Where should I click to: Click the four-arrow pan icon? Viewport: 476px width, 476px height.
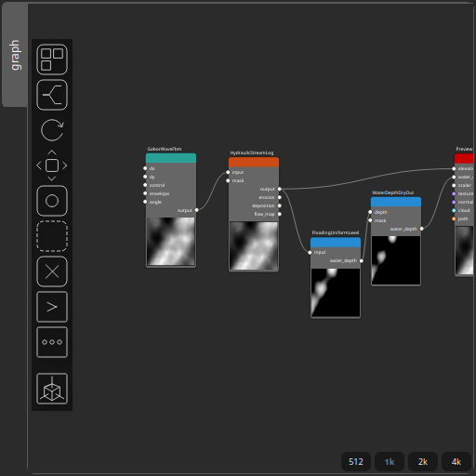point(52,165)
